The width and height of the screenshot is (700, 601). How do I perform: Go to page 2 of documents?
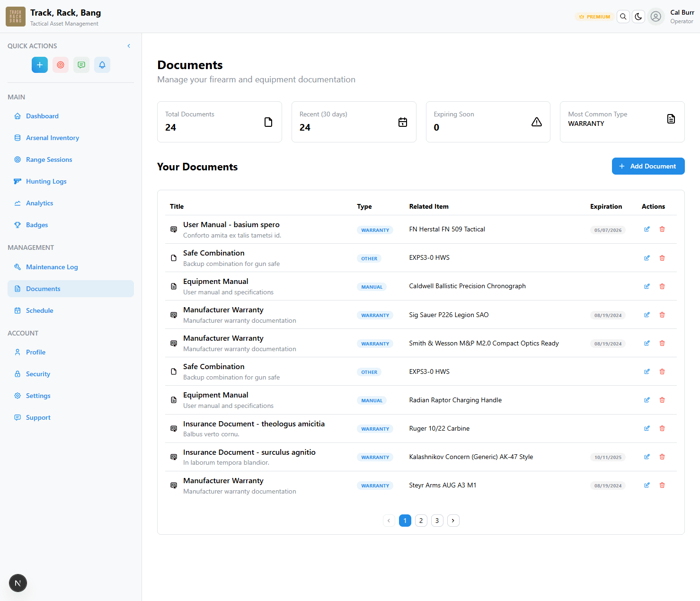pyautogui.click(x=421, y=521)
